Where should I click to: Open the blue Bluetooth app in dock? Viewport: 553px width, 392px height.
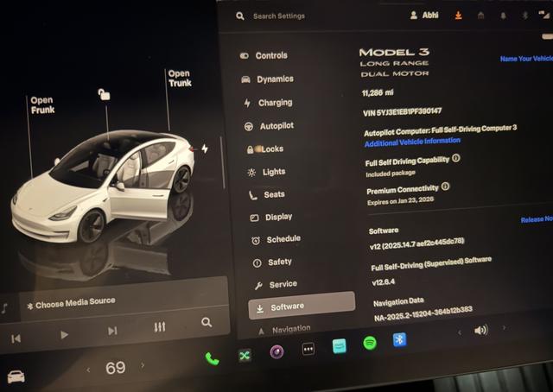coord(399,340)
